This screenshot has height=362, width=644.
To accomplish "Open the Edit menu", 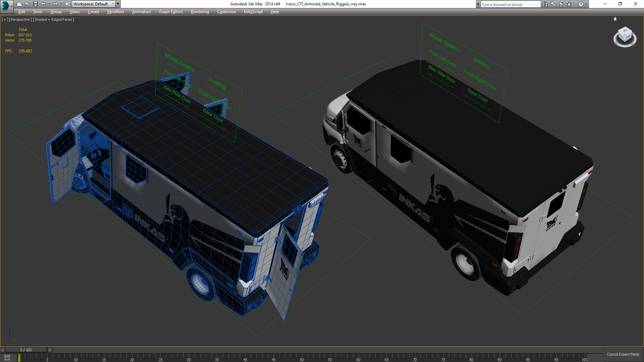I will [22, 12].
